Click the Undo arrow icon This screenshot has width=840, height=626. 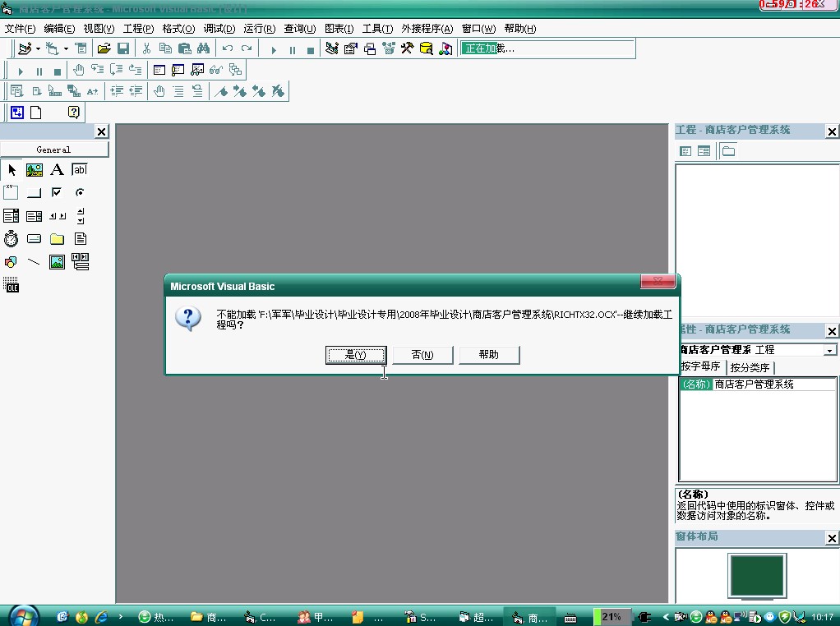pyautogui.click(x=227, y=48)
